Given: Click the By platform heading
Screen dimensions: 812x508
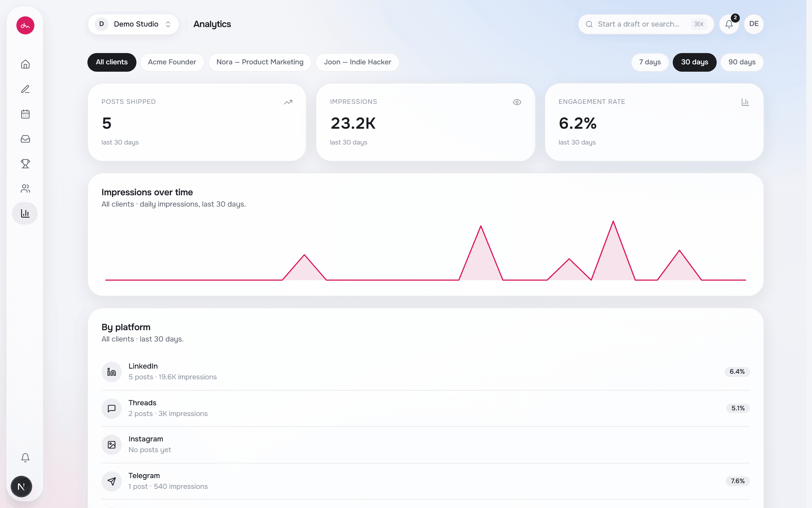Looking at the screenshot, I should click(x=126, y=327).
